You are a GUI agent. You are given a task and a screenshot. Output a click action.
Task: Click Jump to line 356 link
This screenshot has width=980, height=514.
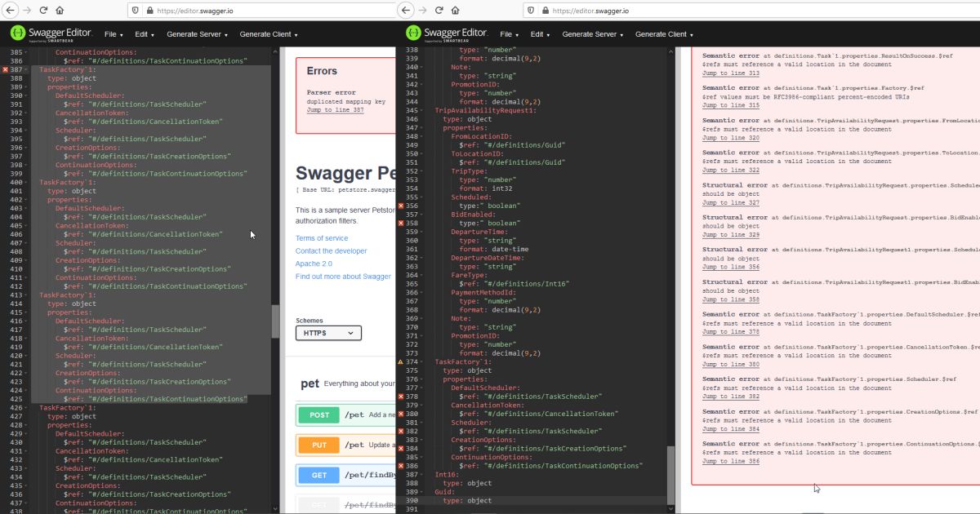click(730, 267)
